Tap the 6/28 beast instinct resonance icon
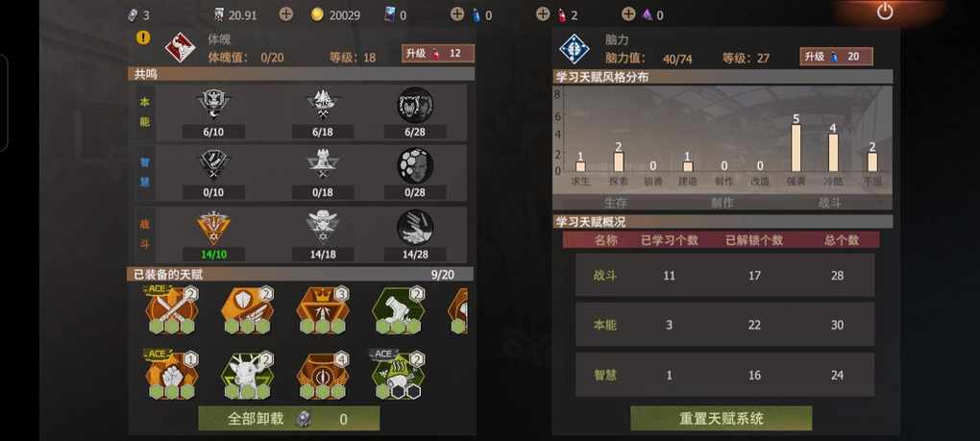This screenshot has width=980, height=441. pos(415,105)
